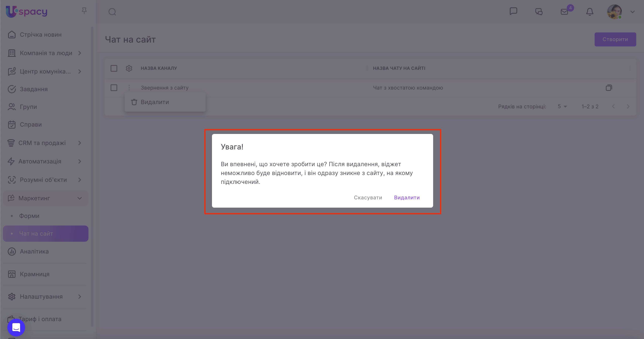Toggle the select-all header checkbox
Screen dimensions: 644x339
[x=114, y=68]
